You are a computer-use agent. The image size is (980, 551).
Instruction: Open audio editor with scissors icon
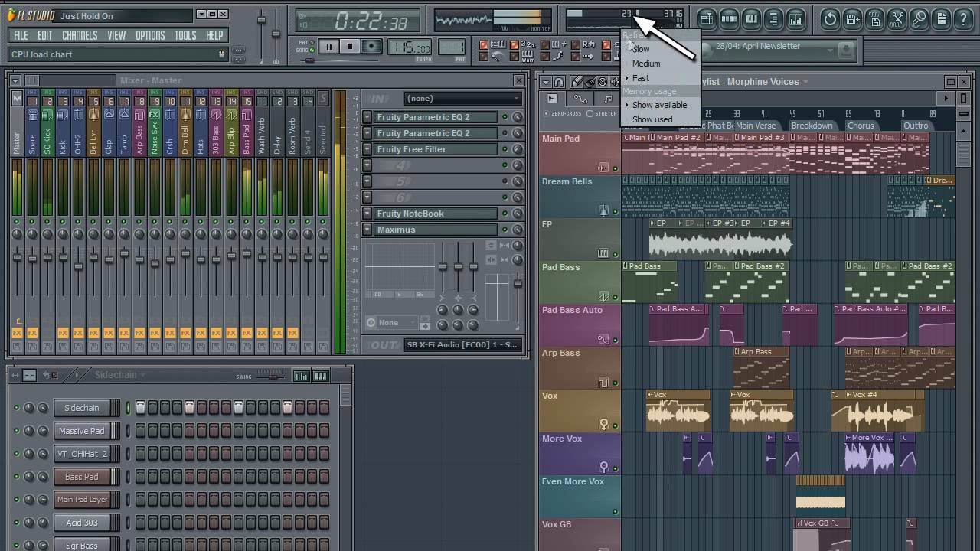point(897,18)
